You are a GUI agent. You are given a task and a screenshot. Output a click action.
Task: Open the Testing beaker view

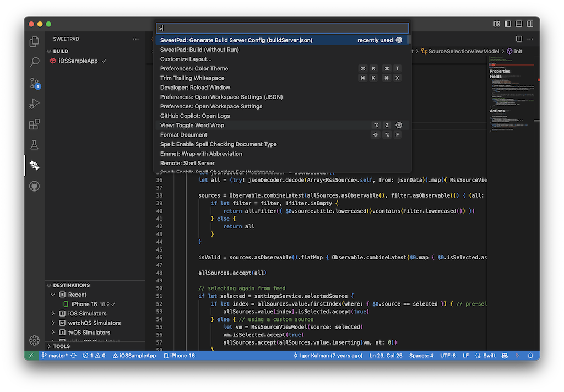coord(34,145)
